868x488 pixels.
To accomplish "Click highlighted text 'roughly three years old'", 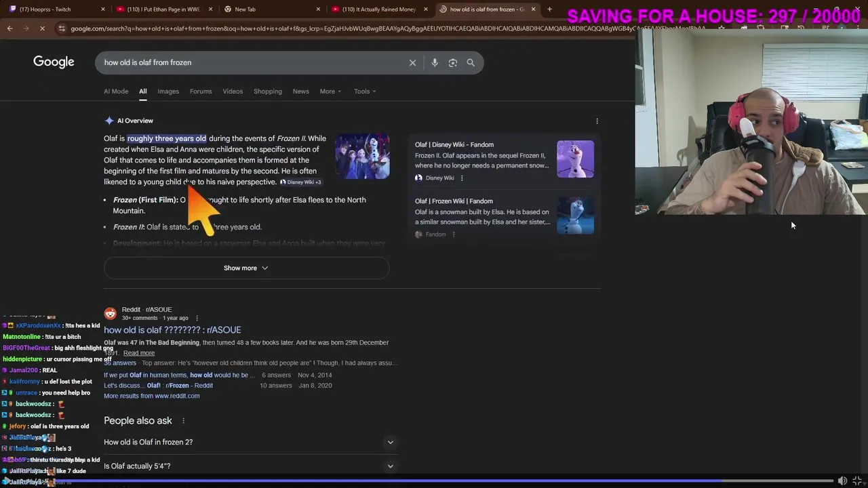I will pos(167,138).
